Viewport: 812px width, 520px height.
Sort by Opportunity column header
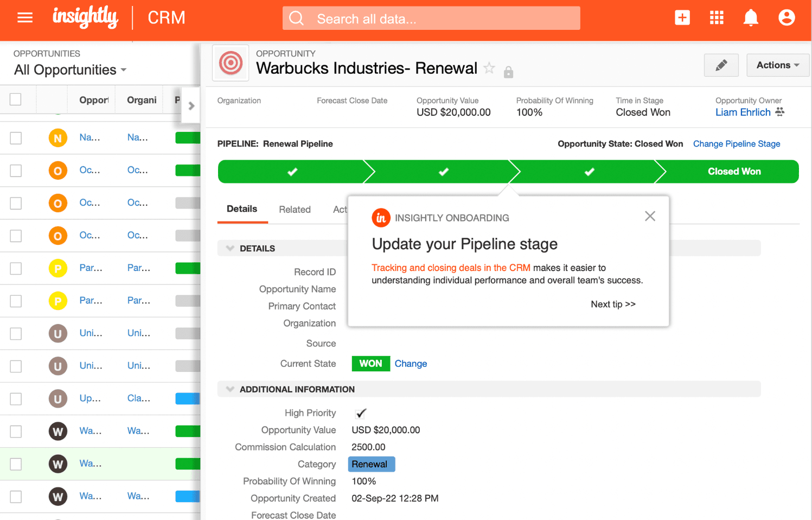click(x=94, y=100)
